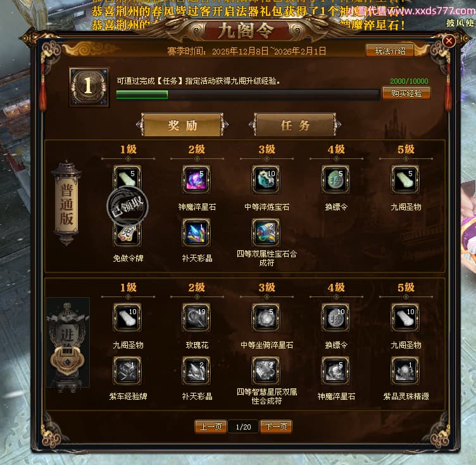Go to the next page with 下一页
The height and width of the screenshot is (465, 476).
click(276, 427)
